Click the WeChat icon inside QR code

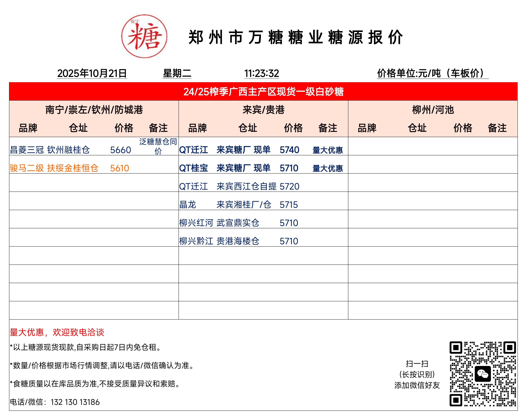(483, 374)
